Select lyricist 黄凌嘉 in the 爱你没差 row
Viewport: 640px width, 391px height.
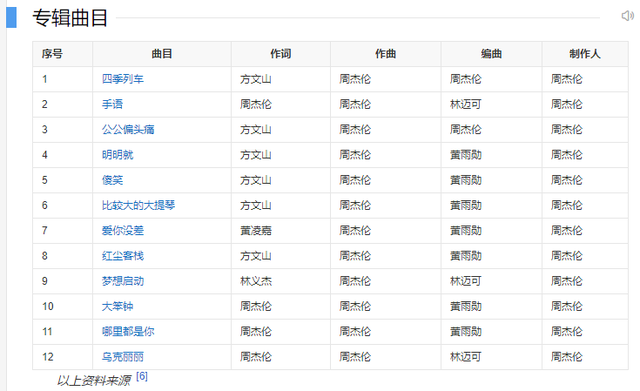pyautogui.click(x=256, y=230)
